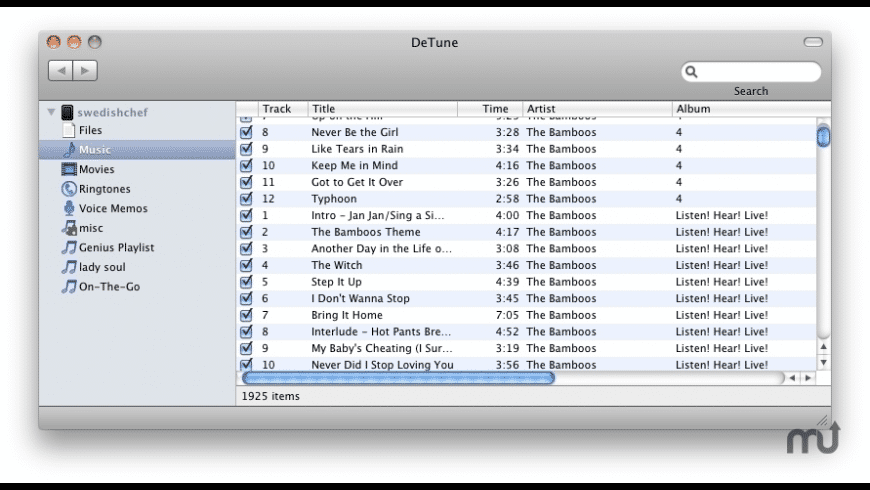
Task: Click the 2:58 time for Typhoon
Action: point(507,199)
